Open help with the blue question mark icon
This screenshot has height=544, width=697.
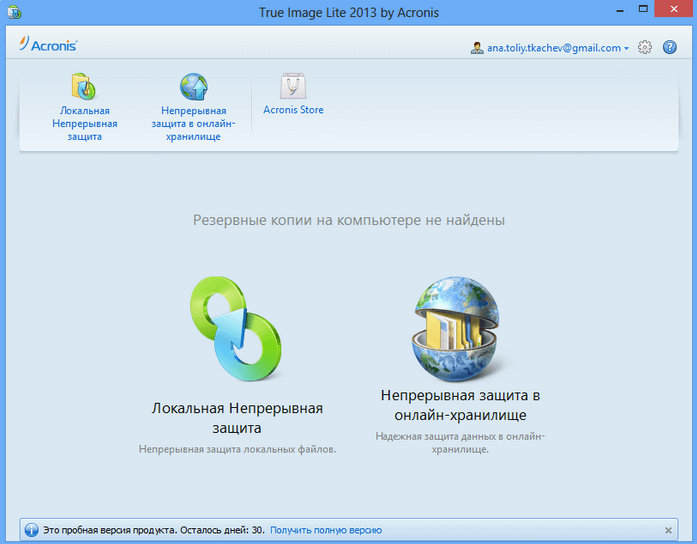click(x=670, y=47)
